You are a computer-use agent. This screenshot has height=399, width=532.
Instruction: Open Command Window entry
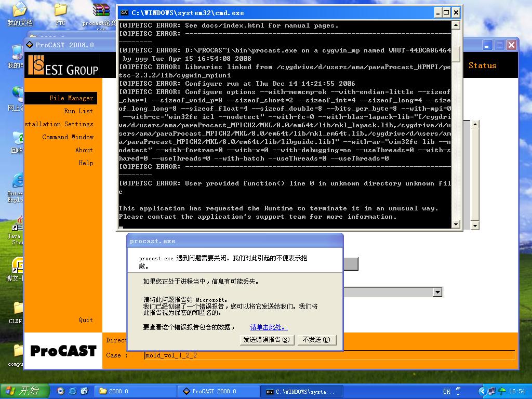point(68,137)
